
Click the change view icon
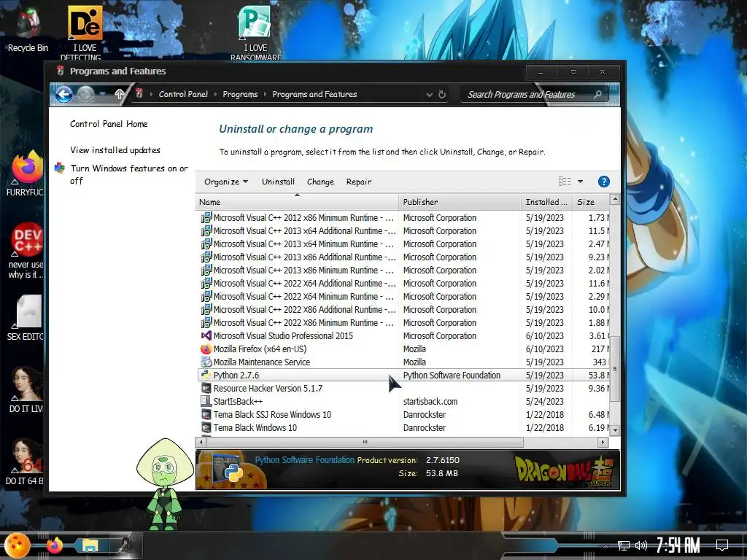[x=565, y=181]
